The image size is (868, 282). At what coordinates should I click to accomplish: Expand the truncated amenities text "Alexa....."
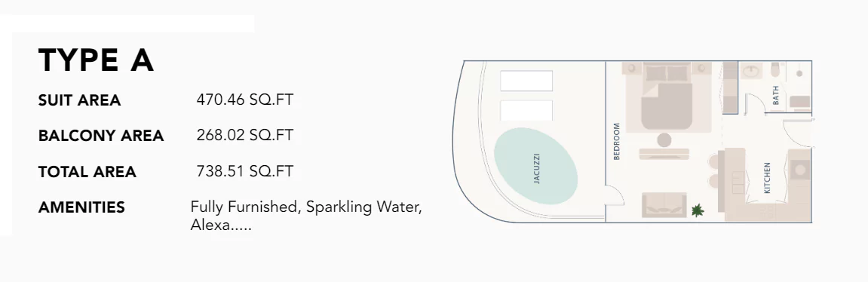[x=221, y=225]
